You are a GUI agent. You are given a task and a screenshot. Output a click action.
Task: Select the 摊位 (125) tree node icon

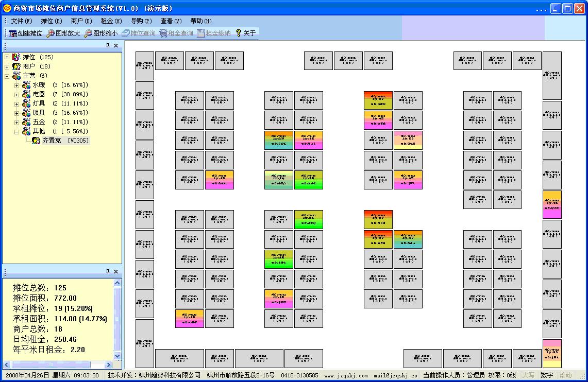(x=16, y=57)
